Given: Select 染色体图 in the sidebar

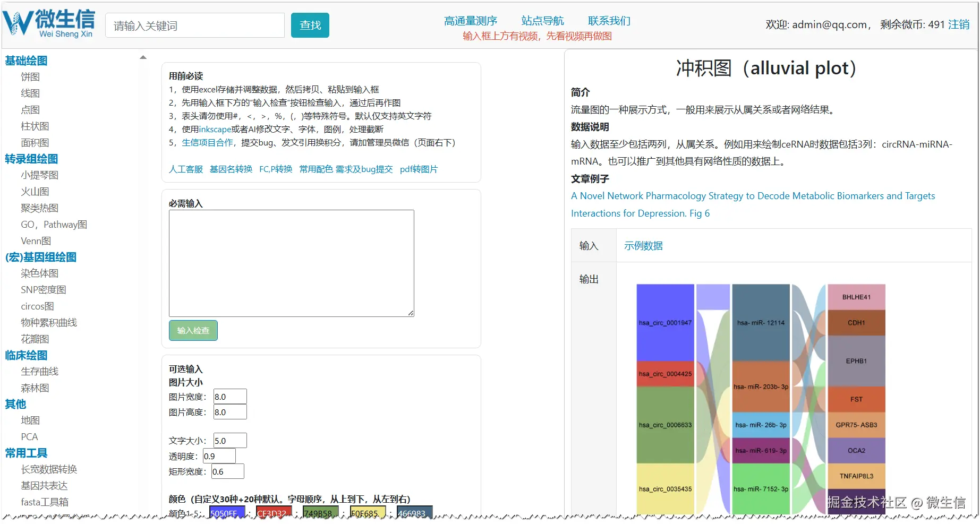Looking at the screenshot, I should 40,273.
